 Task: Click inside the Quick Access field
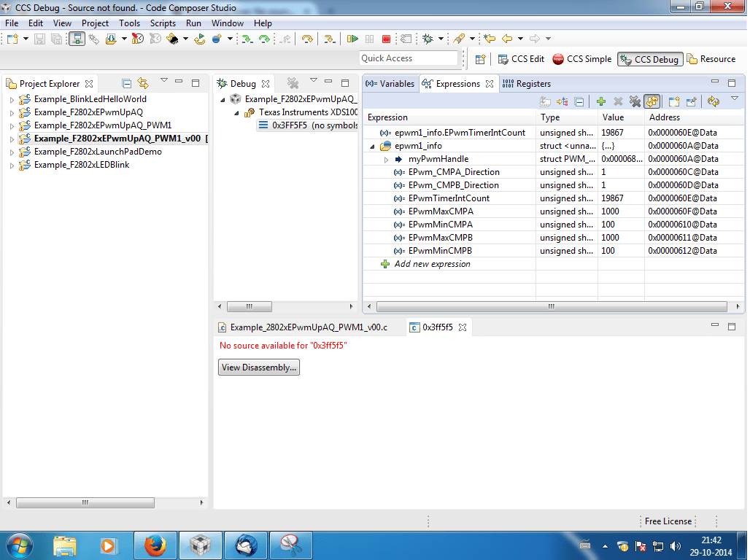407,58
